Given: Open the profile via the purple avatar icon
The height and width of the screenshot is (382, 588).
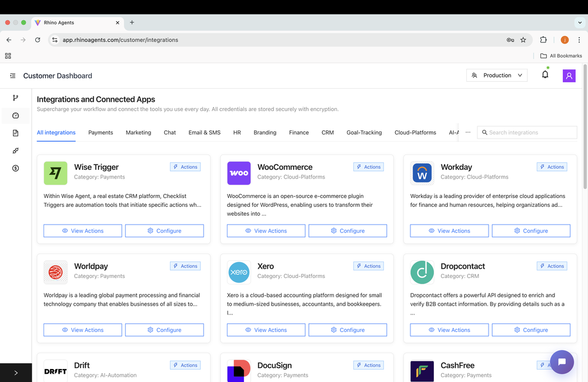Looking at the screenshot, I should (569, 75).
